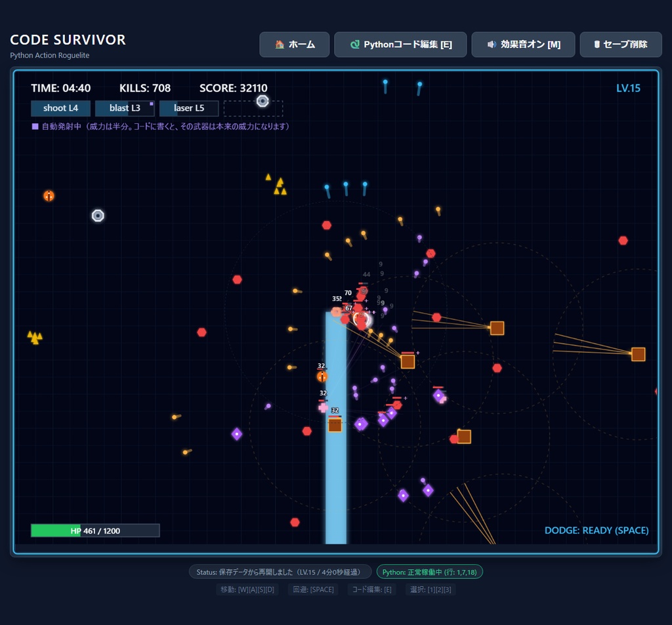Click the DODGE: READY (SPACE) label

(596, 531)
